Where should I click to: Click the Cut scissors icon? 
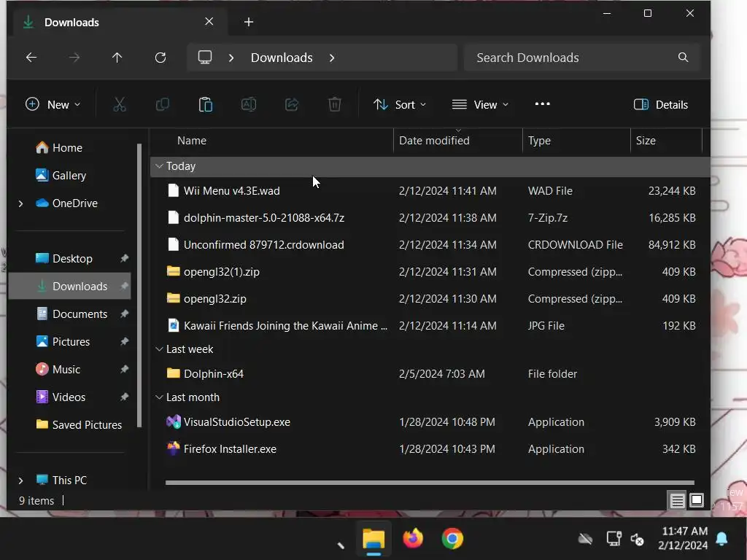tap(120, 104)
